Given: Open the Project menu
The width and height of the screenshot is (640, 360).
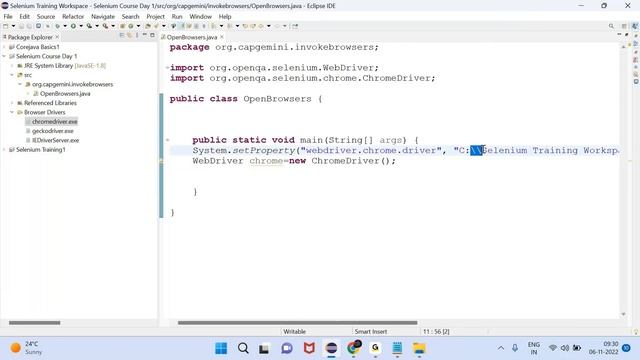Looking at the screenshot, I should pos(156,16).
